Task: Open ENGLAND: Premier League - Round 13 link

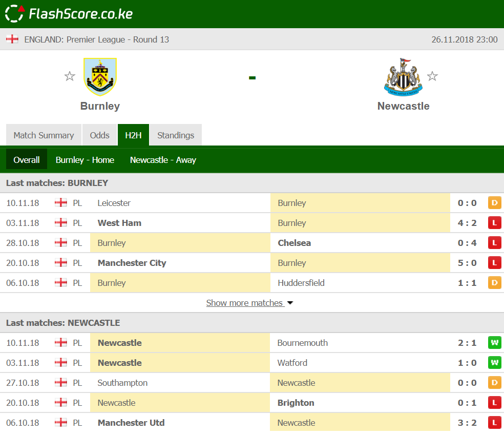Action: 96,39
